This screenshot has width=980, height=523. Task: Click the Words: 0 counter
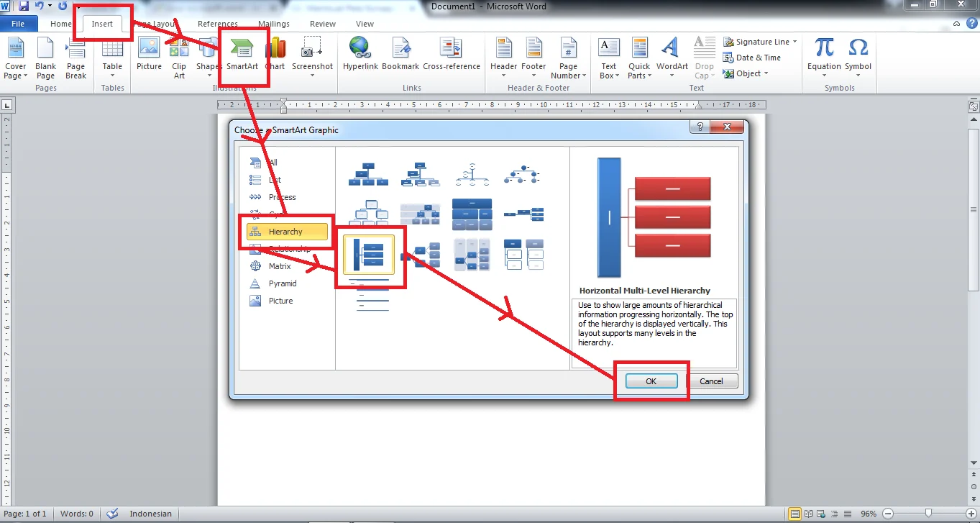click(x=76, y=514)
